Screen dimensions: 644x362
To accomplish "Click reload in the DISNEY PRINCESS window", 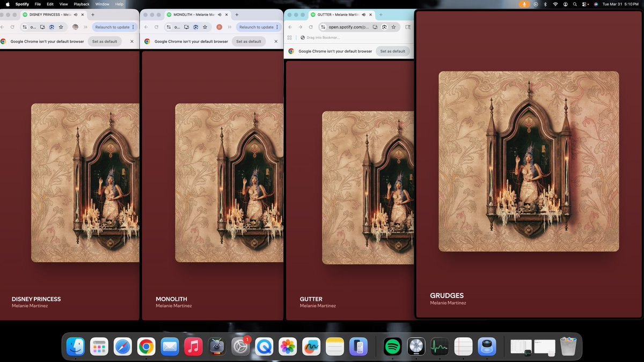I will pos(12,27).
